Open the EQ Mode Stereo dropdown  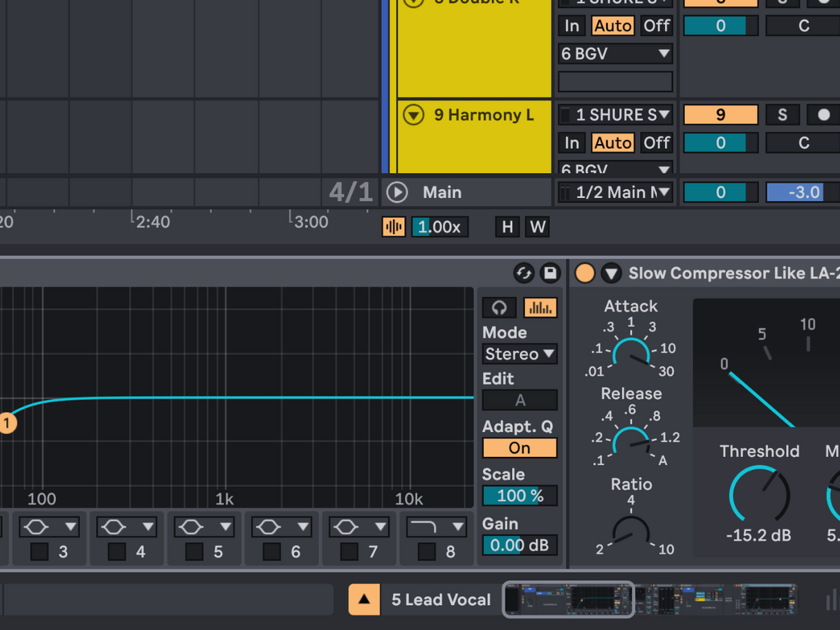pyautogui.click(x=519, y=354)
